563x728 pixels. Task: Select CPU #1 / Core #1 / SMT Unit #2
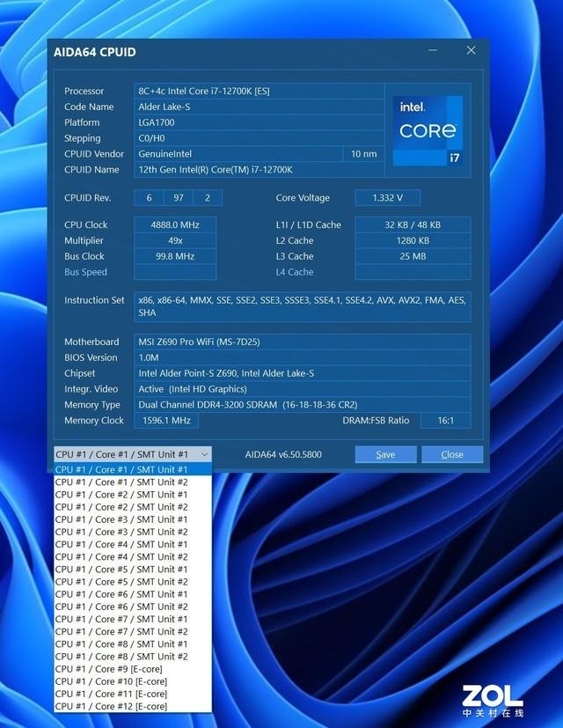click(x=133, y=482)
